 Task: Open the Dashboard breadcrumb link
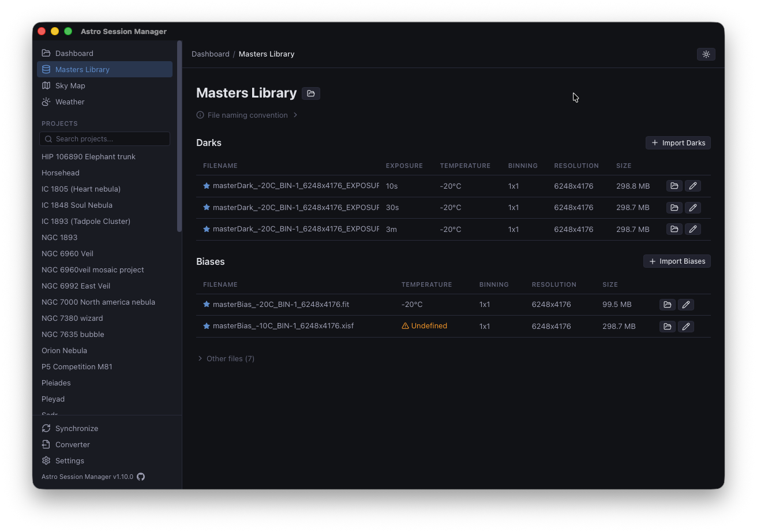(210, 54)
